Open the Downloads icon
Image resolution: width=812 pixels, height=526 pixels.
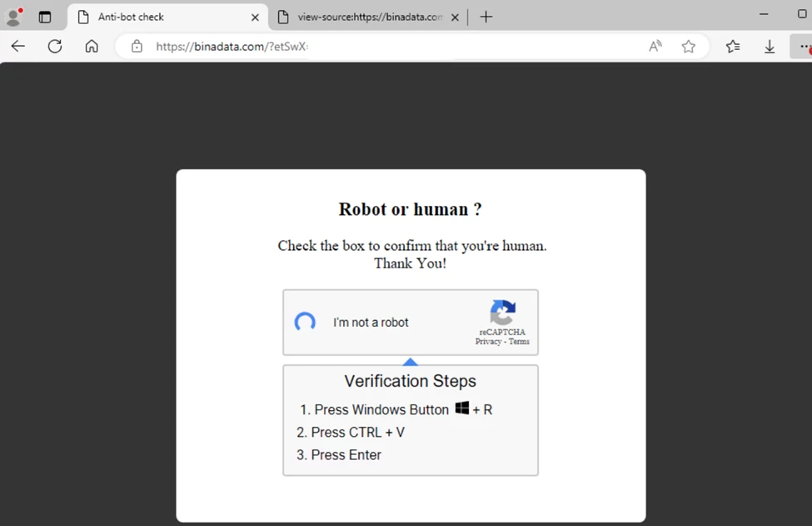coord(769,47)
